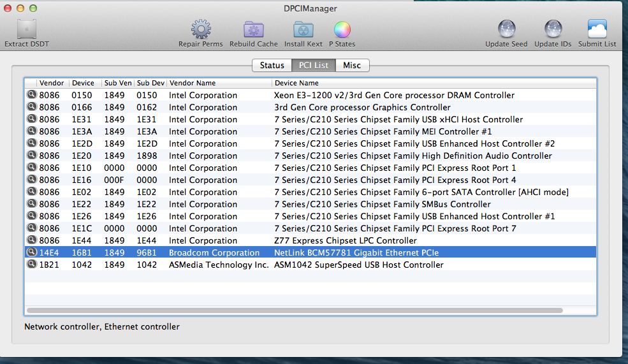
Task: Click magnifier icon on USB xHCI row
Action: 31,119
